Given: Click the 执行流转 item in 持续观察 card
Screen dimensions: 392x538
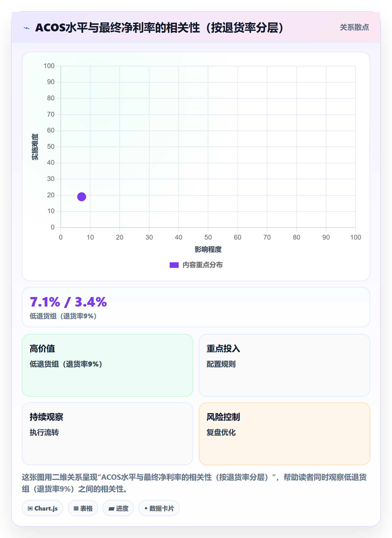Looking at the screenshot, I should (44, 432).
